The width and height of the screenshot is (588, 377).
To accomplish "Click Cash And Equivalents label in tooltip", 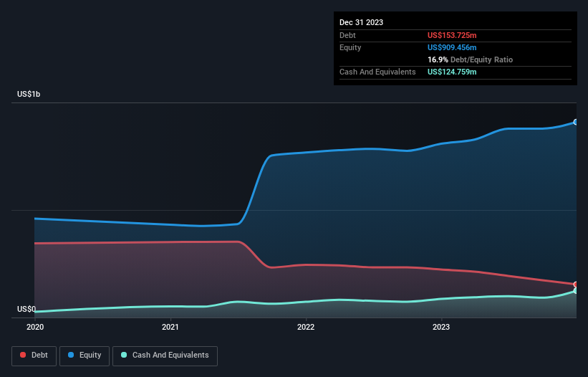I will coord(377,72).
